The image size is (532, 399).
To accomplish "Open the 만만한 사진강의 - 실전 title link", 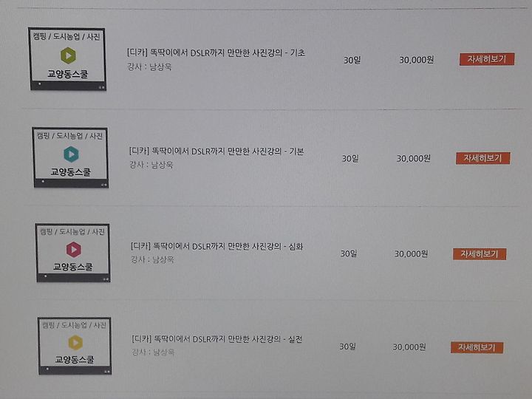I will click(x=216, y=338).
